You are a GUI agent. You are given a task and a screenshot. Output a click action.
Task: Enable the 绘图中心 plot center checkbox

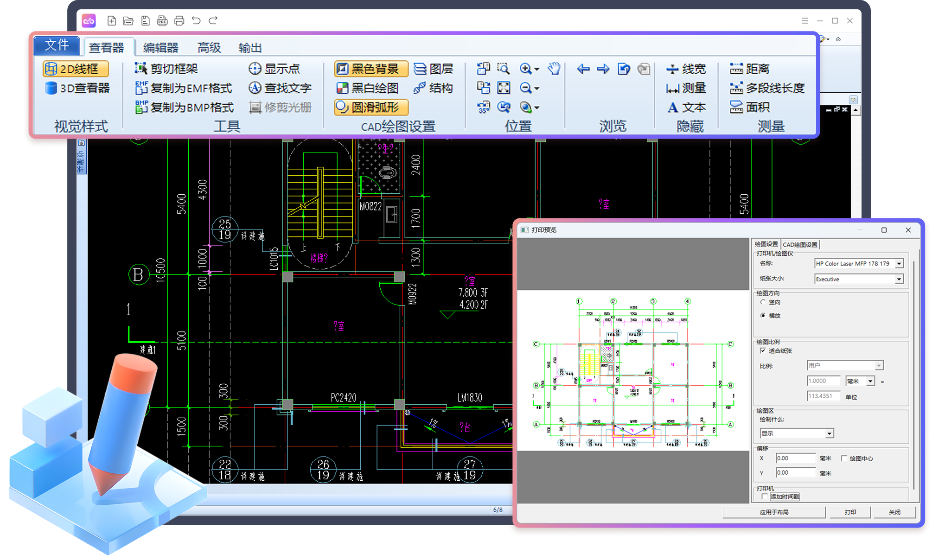(x=844, y=458)
